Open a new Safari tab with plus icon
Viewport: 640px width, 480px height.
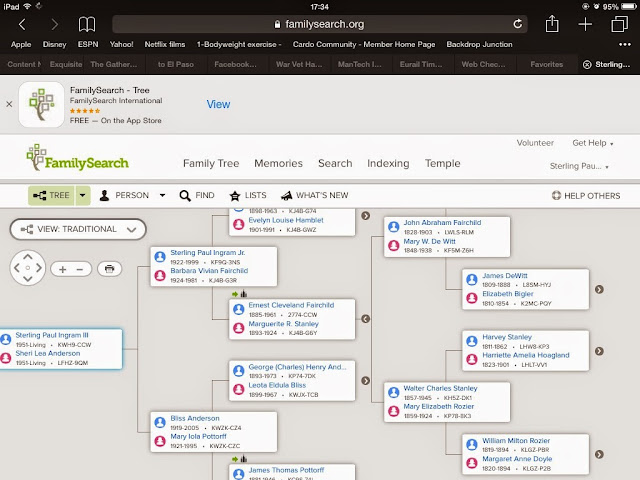[585, 24]
